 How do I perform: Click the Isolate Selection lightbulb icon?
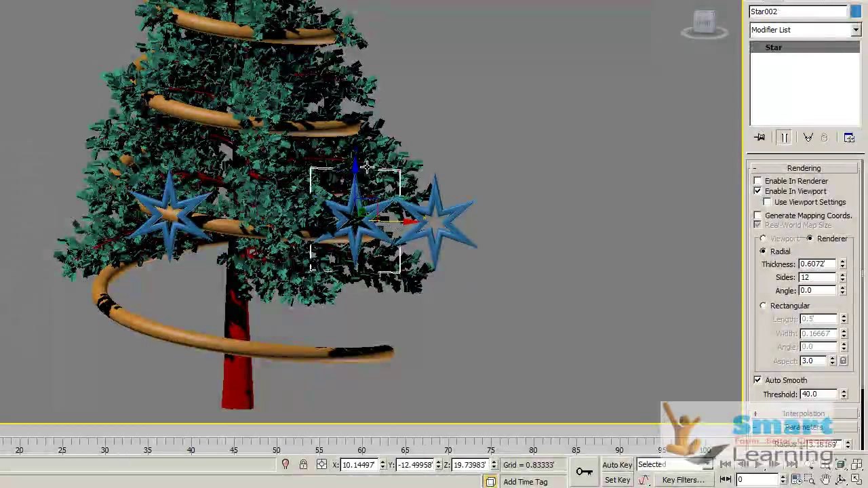[x=285, y=465]
